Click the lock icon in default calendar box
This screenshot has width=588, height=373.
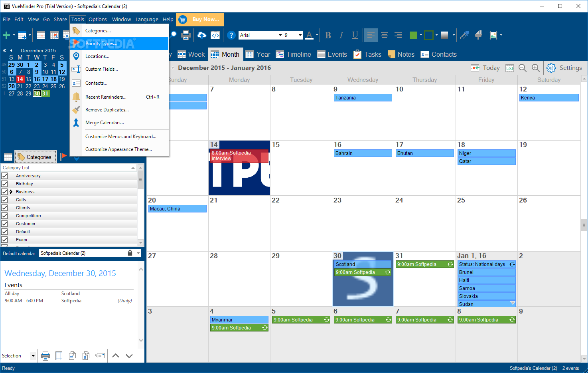(130, 253)
